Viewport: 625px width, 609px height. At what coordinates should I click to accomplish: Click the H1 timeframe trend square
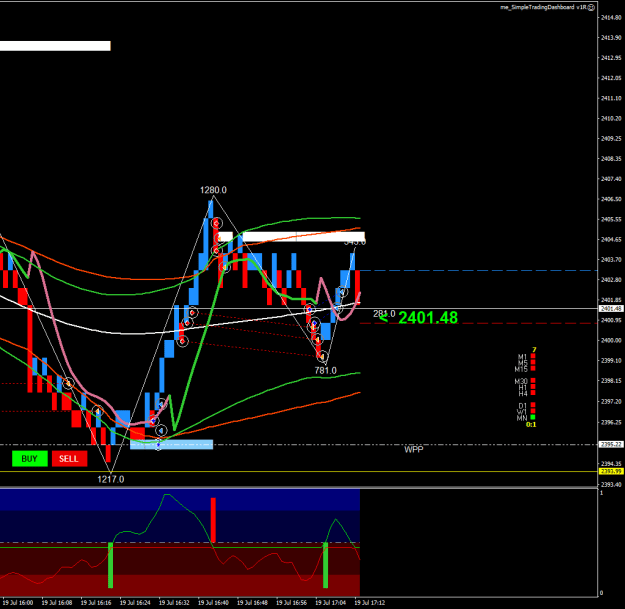click(533, 387)
